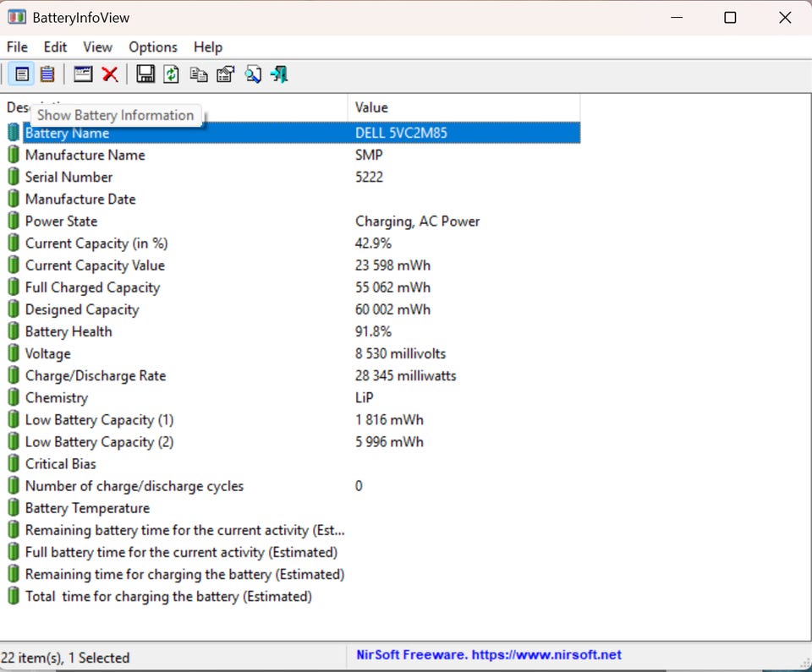812x672 pixels.
Task: Open the View menu
Action: (x=97, y=47)
